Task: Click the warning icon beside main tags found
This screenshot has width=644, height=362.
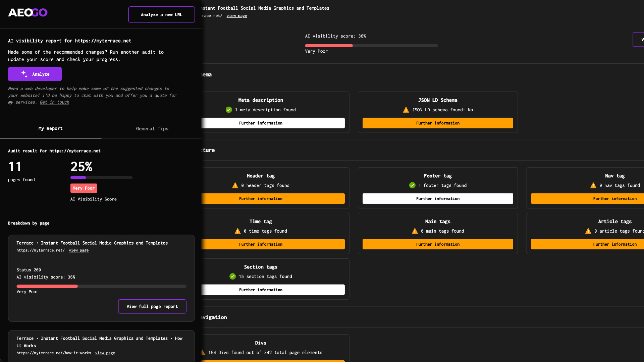Action: point(415,231)
